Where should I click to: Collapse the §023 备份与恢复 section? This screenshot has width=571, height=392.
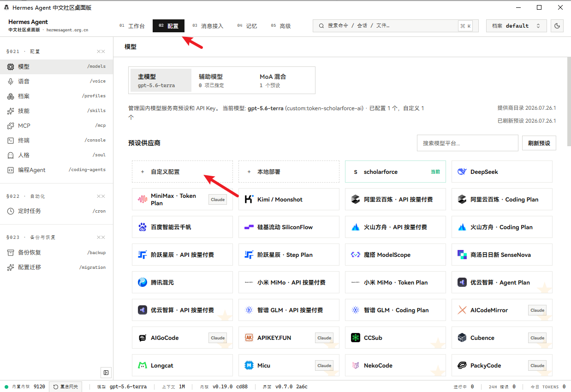pos(101,237)
